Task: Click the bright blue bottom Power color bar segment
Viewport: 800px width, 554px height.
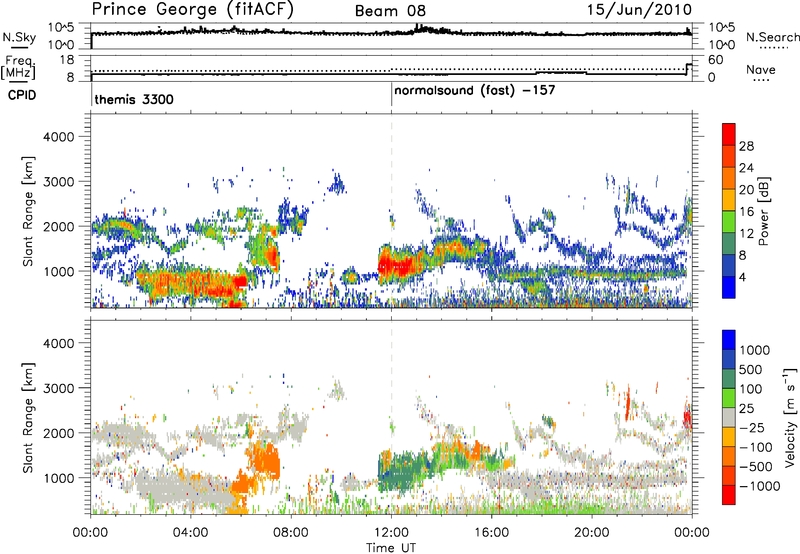Action: pyautogui.click(x=729, y=288)
